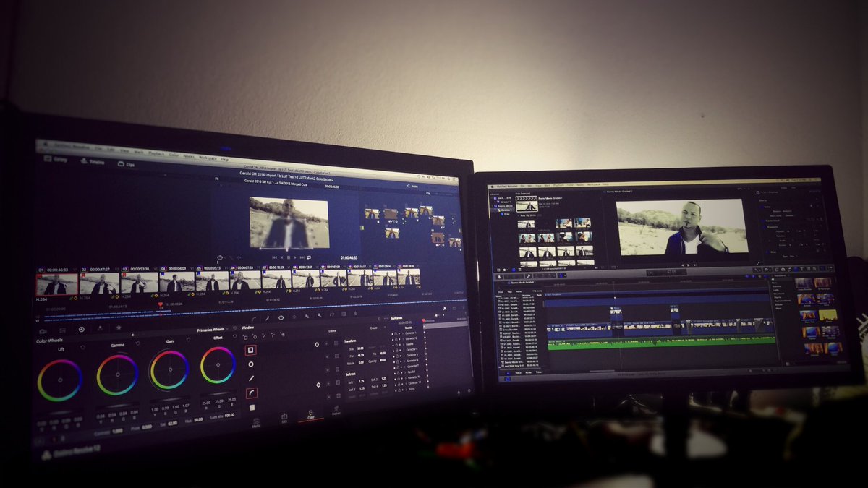The height and width of the screenshot is (488, 868).
Task: Select clip 05 thumbnail in Resolve
Action: point(212,281)
